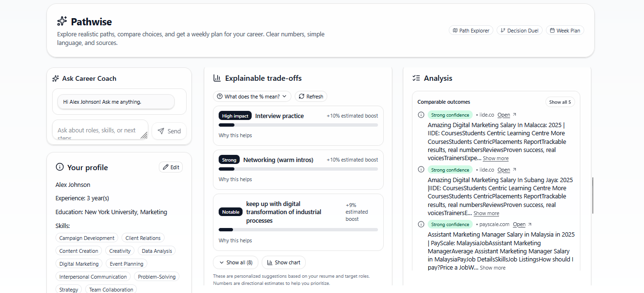Viewport: 644px width, 293px height.
Task: Switch to the Path Explorer tab
Action: pos(471,31)
